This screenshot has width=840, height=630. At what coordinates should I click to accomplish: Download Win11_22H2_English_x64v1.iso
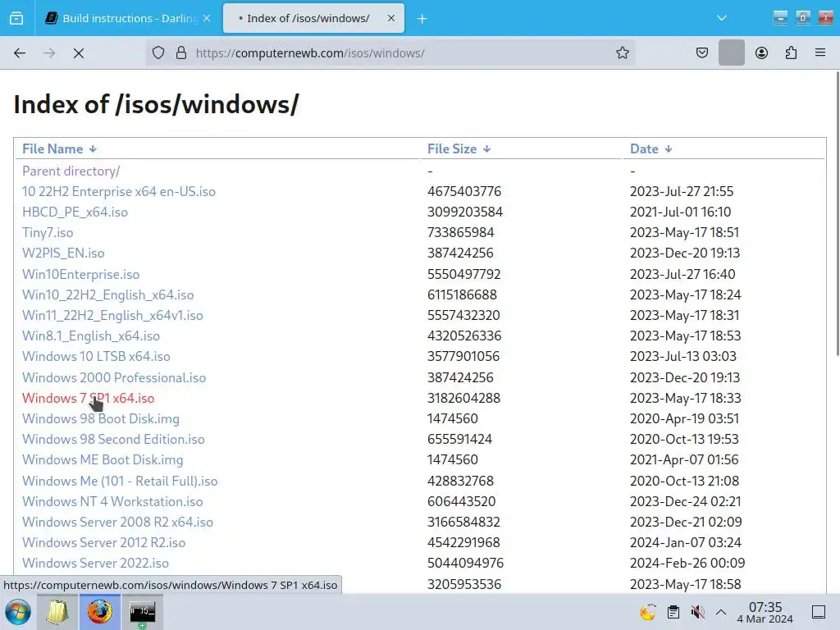click(112, 315)
